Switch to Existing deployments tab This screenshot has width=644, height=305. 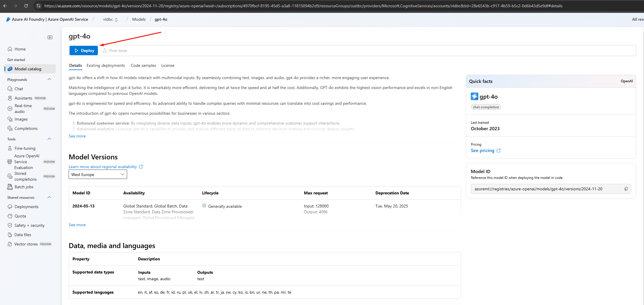point(106,65)
